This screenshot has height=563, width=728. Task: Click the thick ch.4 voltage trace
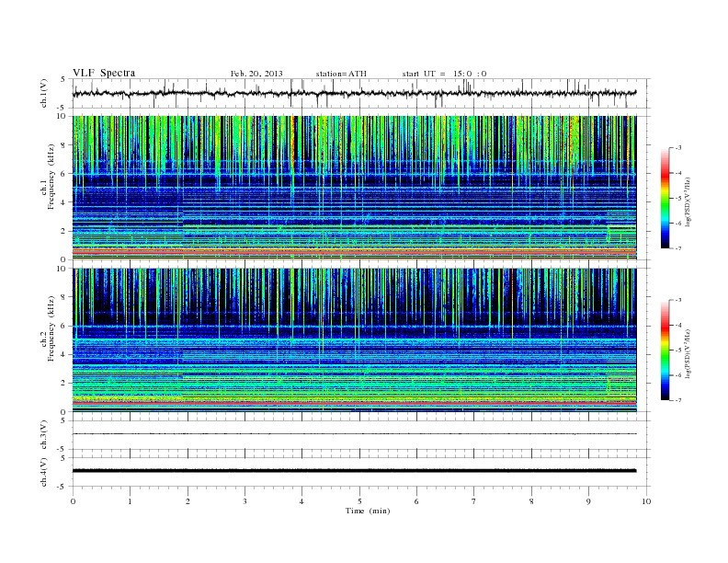click(354, 471)
